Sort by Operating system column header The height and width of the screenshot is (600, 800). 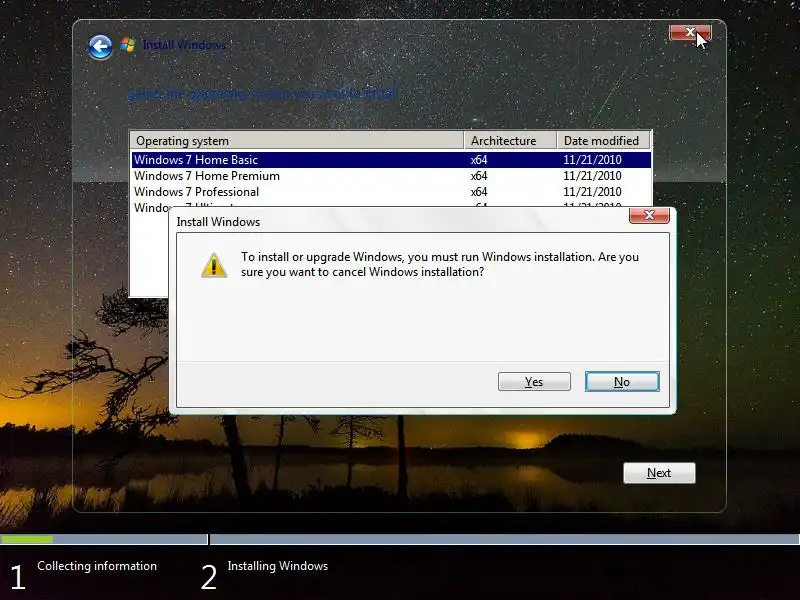point(297,140)
